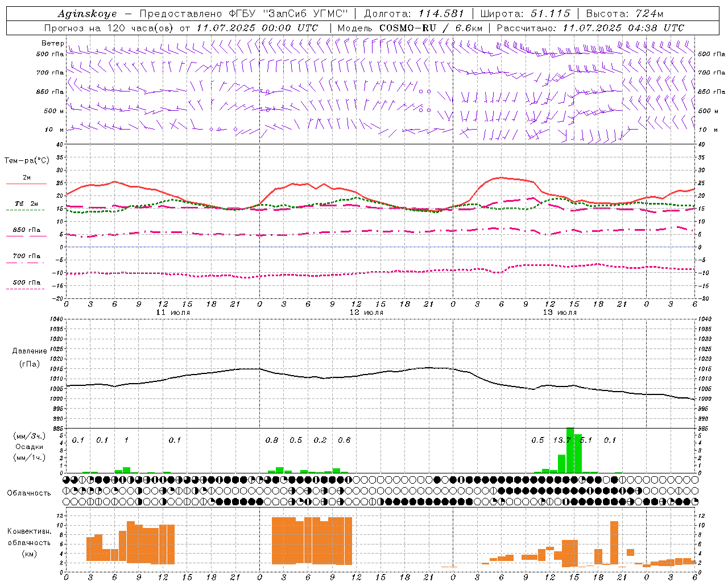This screenshot has width=728, height=582.
Task: Click the precipitation value '5.1'
Action: tap(586, 440)
